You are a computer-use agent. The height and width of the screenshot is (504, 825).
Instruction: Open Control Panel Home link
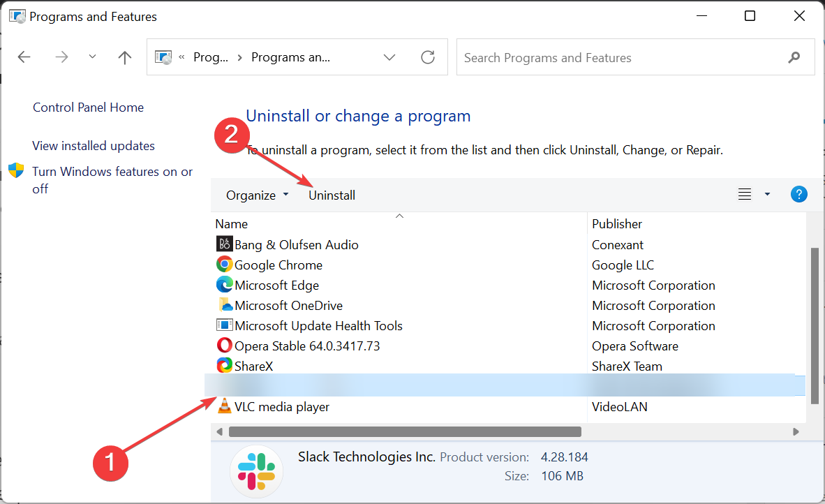(x=89, y=108)
